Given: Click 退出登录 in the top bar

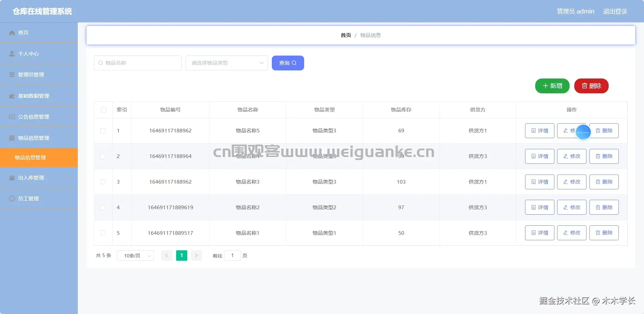Looking at the screenshot, I should [615, 11].
